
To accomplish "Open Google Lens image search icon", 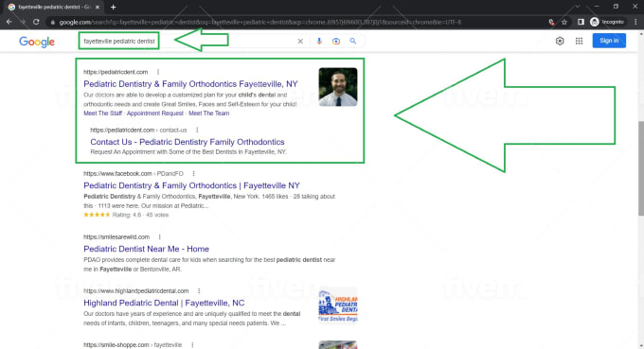I will (336, 41).
